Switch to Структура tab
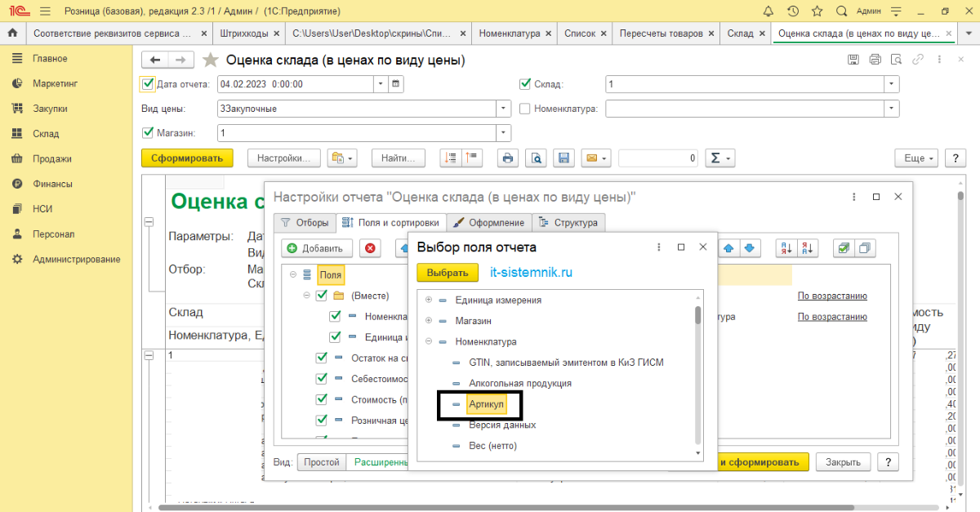The width and height of the screenshot is (980, 512). pyautogui.click(x=568, y=222)
